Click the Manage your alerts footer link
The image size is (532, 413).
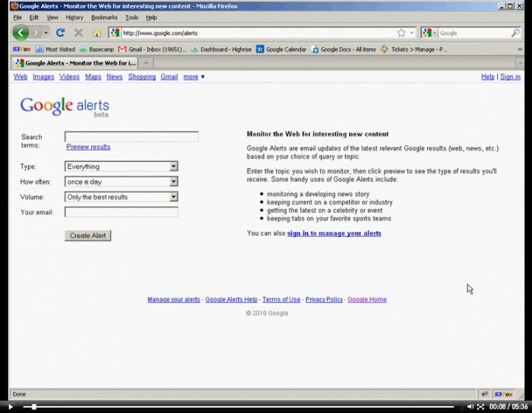174,300
